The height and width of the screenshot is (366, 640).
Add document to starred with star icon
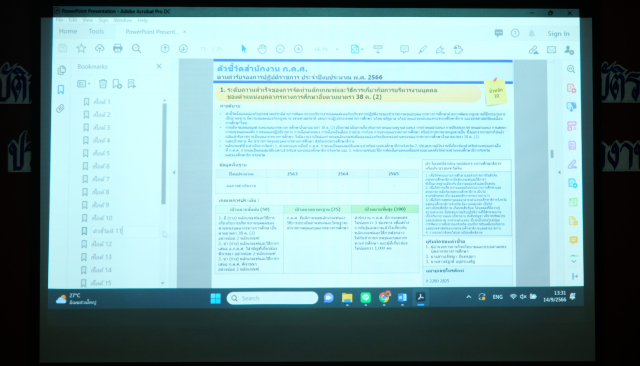[x=81, y=49]
